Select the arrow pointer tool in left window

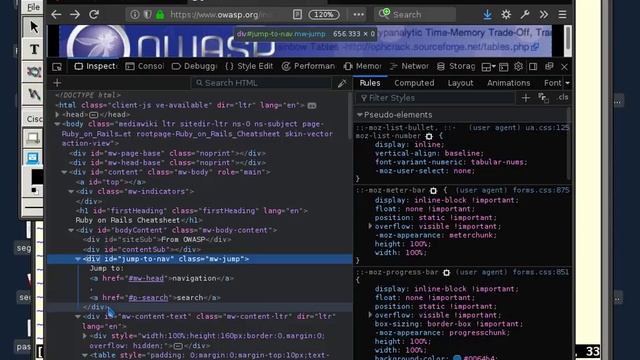(33, 27)
